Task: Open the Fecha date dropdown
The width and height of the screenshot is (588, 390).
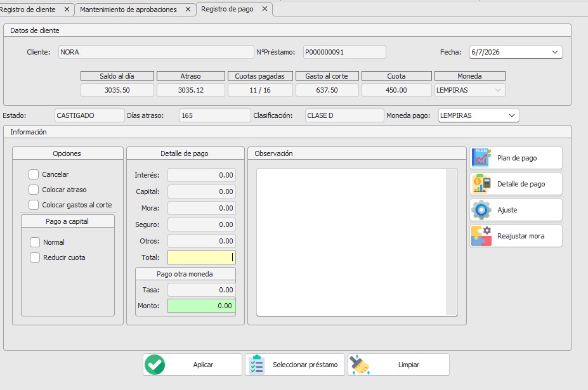Action: [x=555, y=52]
